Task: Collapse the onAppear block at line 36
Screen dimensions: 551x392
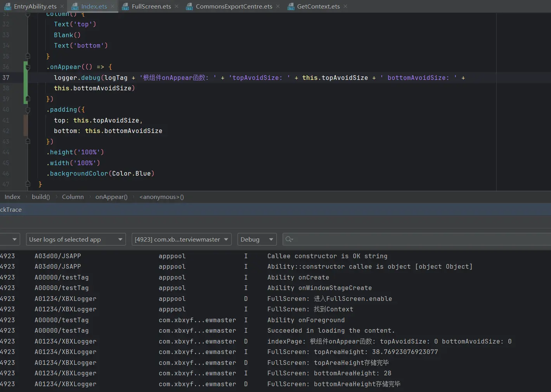Action: point(28,67)
